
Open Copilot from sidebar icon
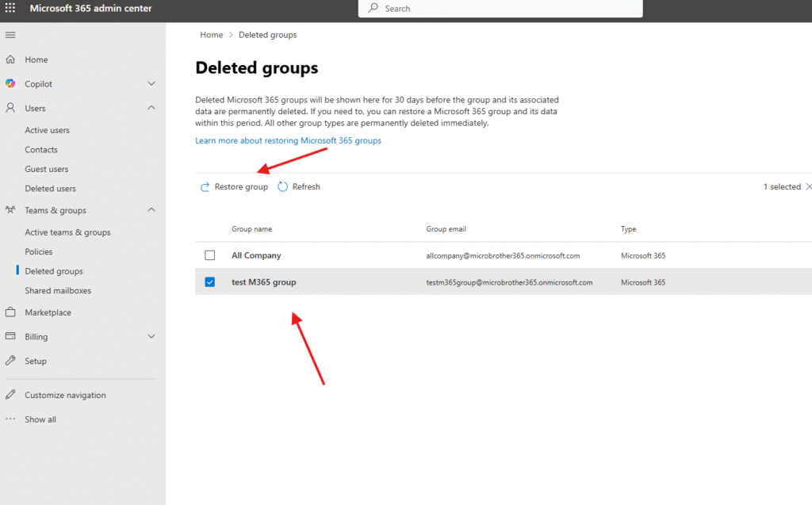[x=10, y=84]
